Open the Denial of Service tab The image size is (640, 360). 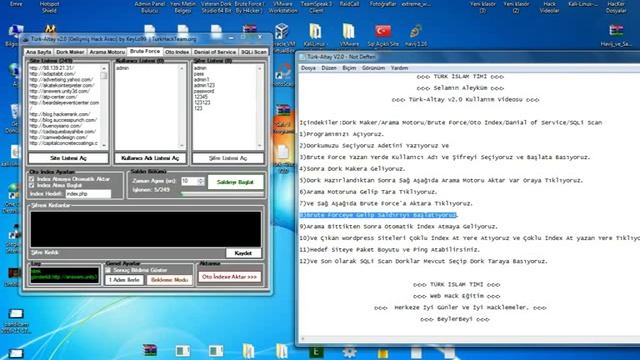(215, 52)
